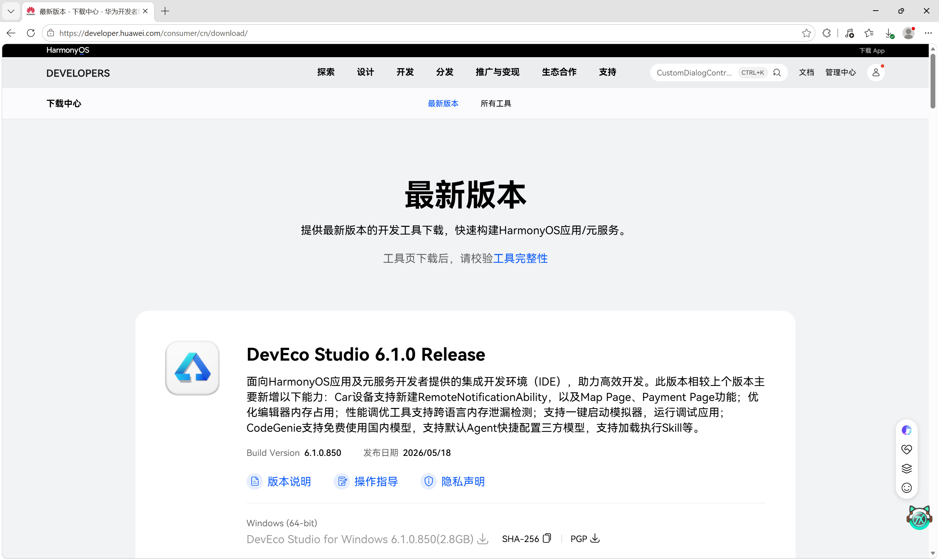The height and width of the screenshot is (560, 939).
Task: Click the music note toolbar icon
Action: pyautogui.click(x=850, y=33)
